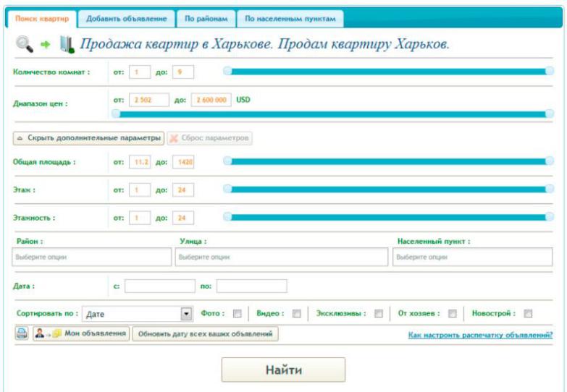This screenshot has width=567, height=392.
Task: Open the Район options selector
Action: coord(92,257)
